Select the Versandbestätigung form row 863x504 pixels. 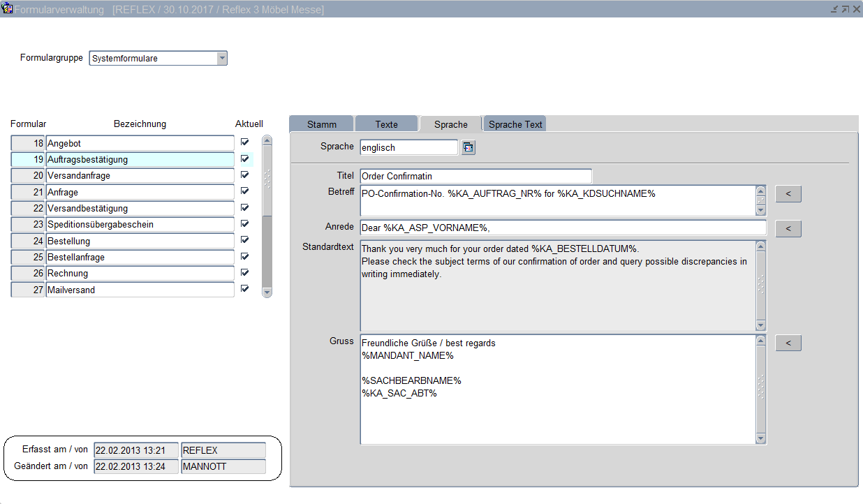140,209
